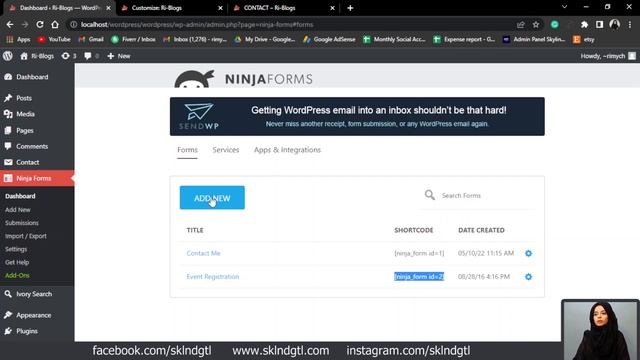Open Howdy user account menu
The image size is (640, 360).
tap(608, 56)
